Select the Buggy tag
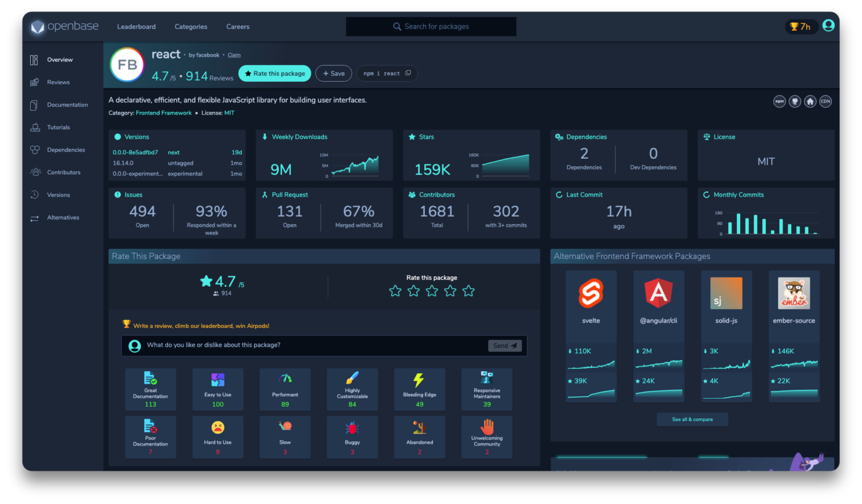 [352, 437]
